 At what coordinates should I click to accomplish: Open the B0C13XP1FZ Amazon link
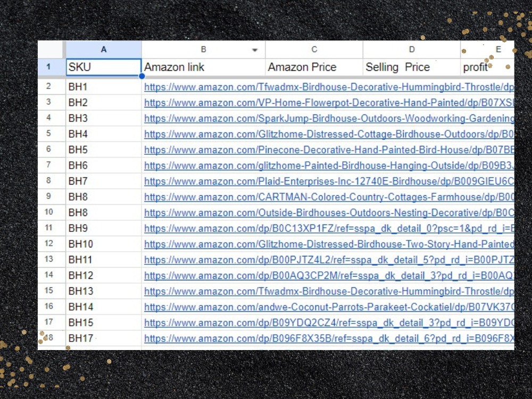pos(329,228)
